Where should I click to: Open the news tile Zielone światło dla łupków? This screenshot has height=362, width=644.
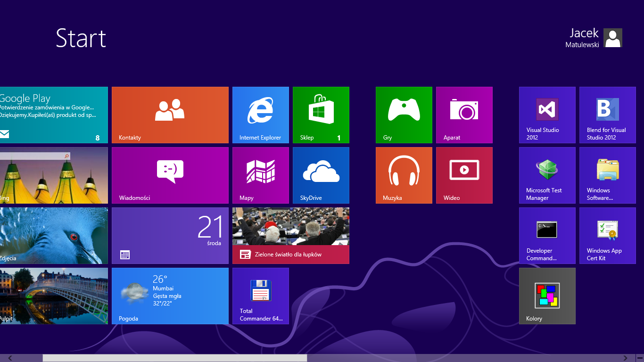coord(291,236)
